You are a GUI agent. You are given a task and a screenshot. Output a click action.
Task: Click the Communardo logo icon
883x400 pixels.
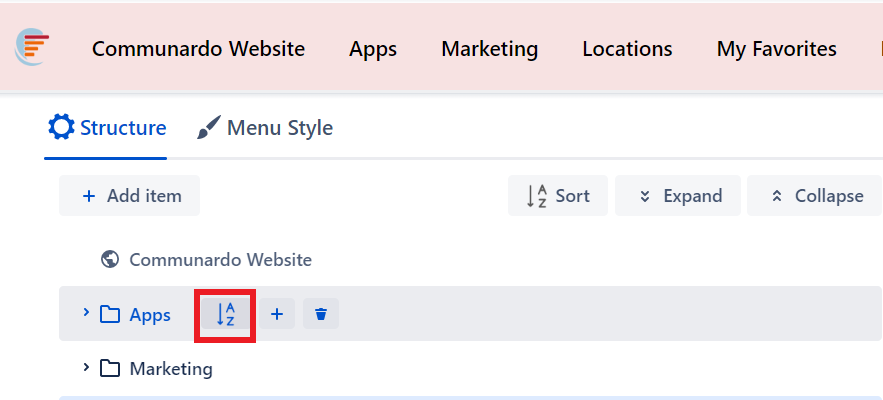32,47
